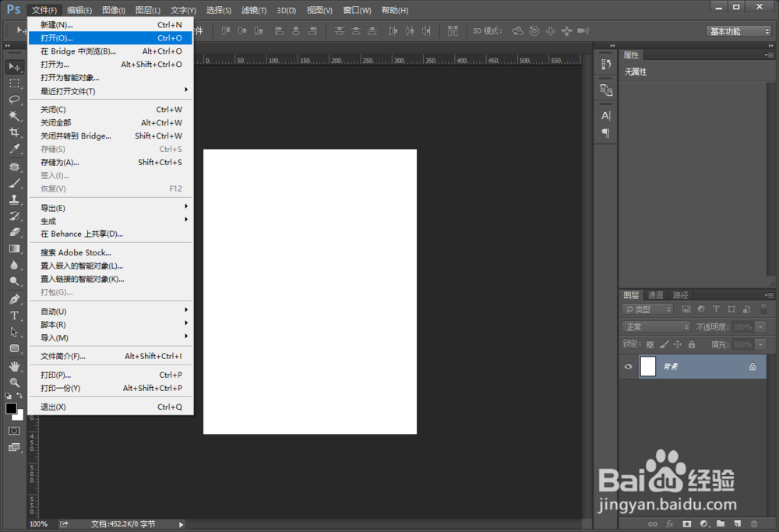Select the Pen tool

pyautogui.click(x=14, y=300)
